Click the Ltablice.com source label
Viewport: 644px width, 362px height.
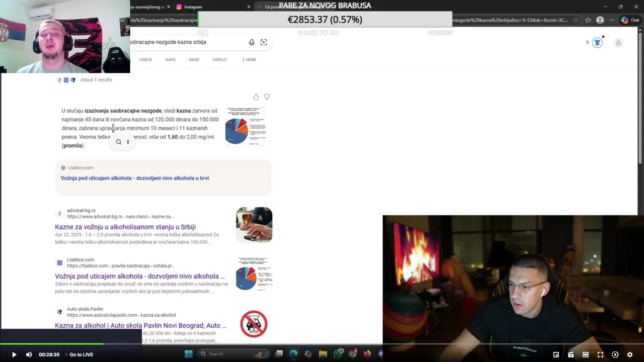coord(80,168)
